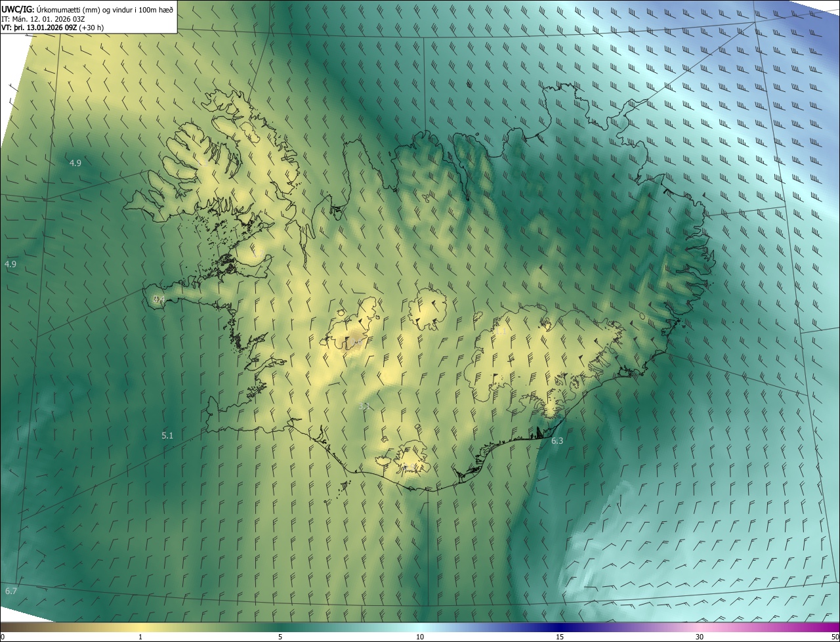
Task: Click the colour scale tick label '5'
Action: coord(280,637)
